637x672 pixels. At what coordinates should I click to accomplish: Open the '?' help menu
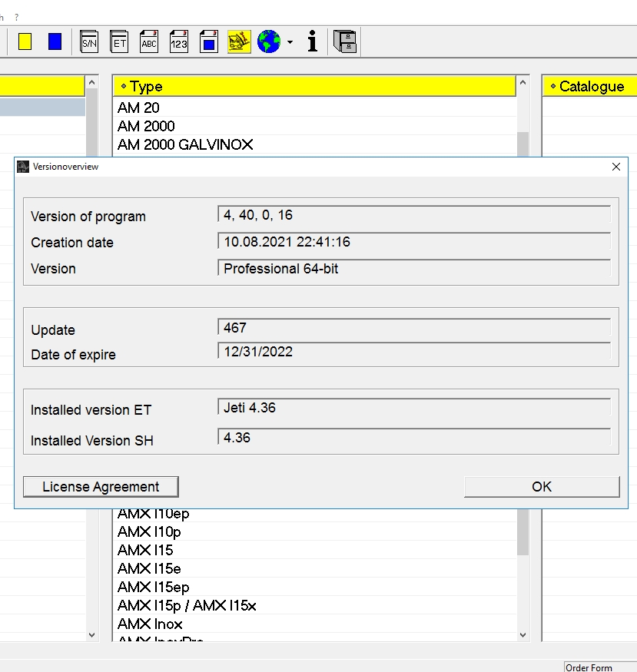tap(16, 18)
